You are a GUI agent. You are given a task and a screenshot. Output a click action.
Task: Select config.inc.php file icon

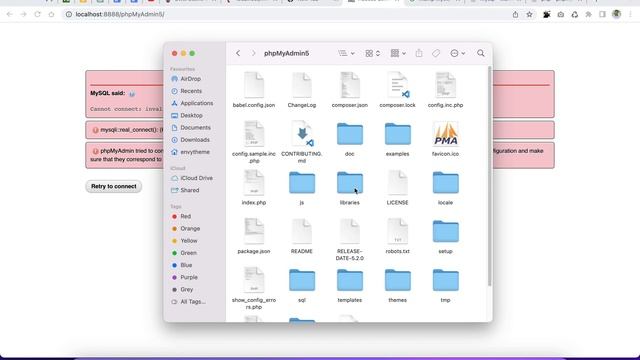pyautogui.click(x=445, y=85)
